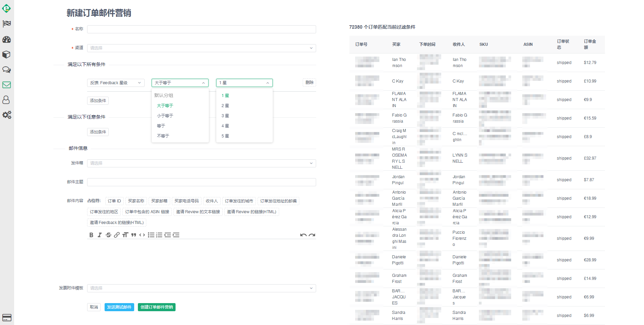644x325 pixels.
Task: Open the checkered flag section in the sidebar
Action: 7,24
